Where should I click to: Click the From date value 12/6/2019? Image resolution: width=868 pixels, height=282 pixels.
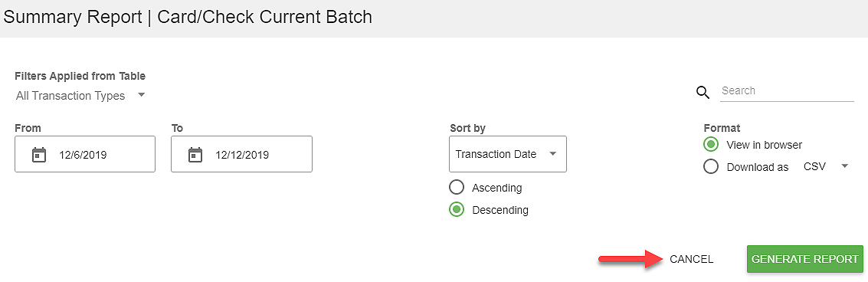[83, 155]
